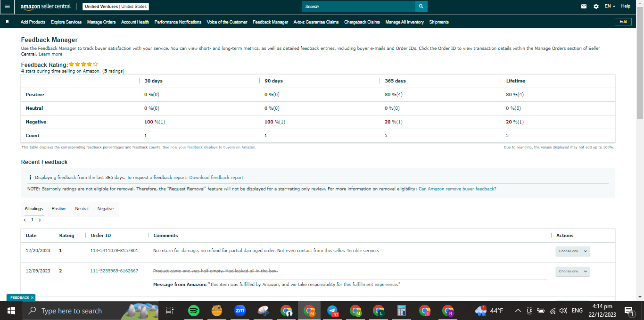Open the weather widget showing 44°F

(x=489, y=311)
